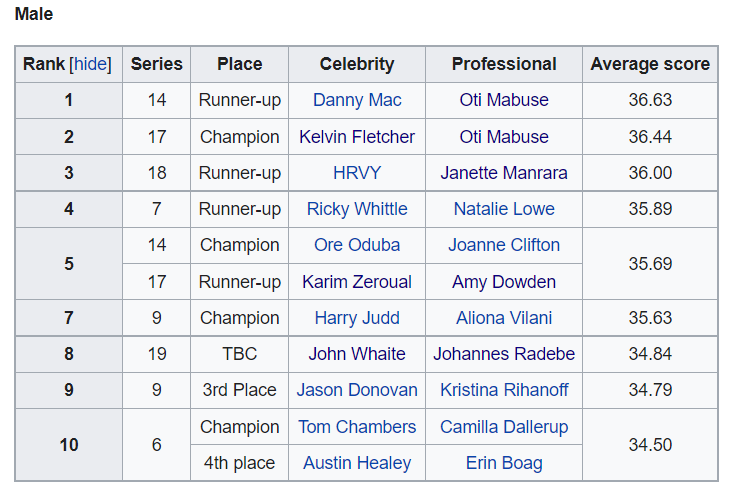Visit Janette Manrara's page
The width and height of the screenshot is (738, 498).
[504, 173]
